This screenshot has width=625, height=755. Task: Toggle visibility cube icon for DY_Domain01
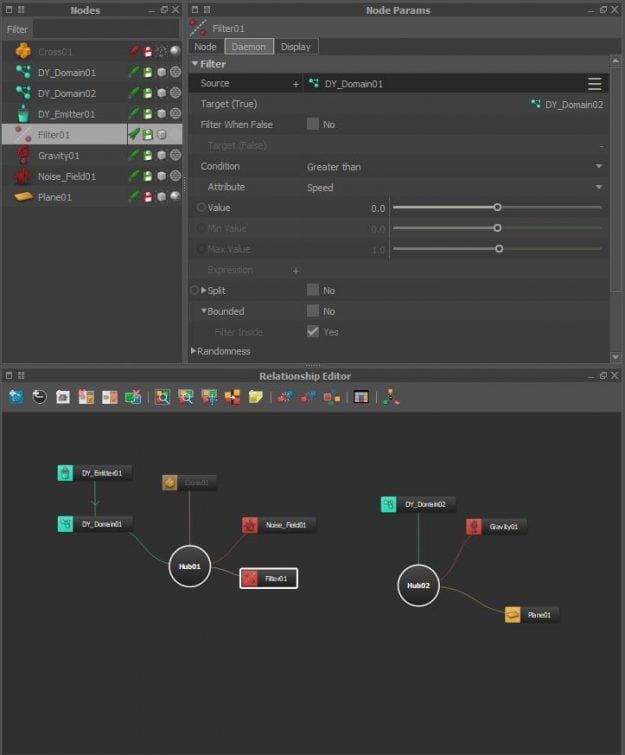point(162,72)
